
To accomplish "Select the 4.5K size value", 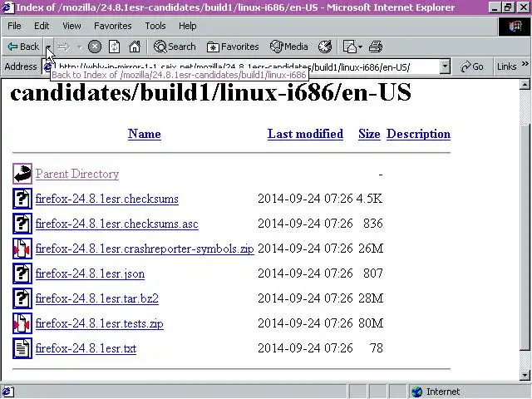I will point(369,199).
